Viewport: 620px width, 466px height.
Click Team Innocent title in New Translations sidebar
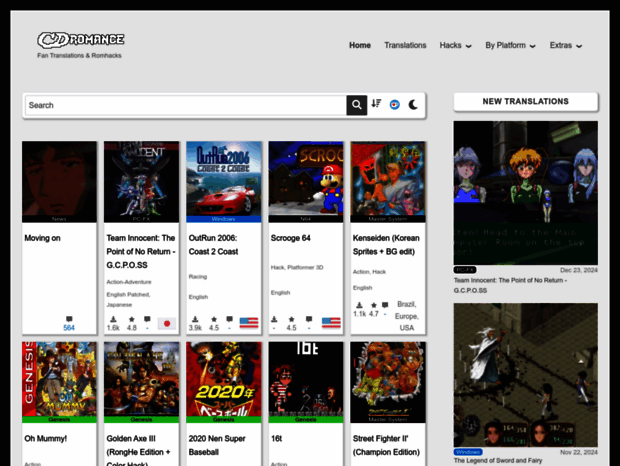(x=510, y=285)
